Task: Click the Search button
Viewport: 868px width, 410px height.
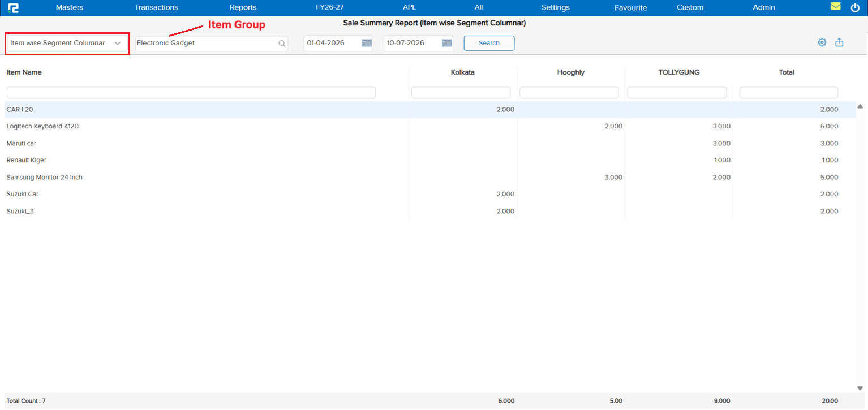Action: point(489,43)
